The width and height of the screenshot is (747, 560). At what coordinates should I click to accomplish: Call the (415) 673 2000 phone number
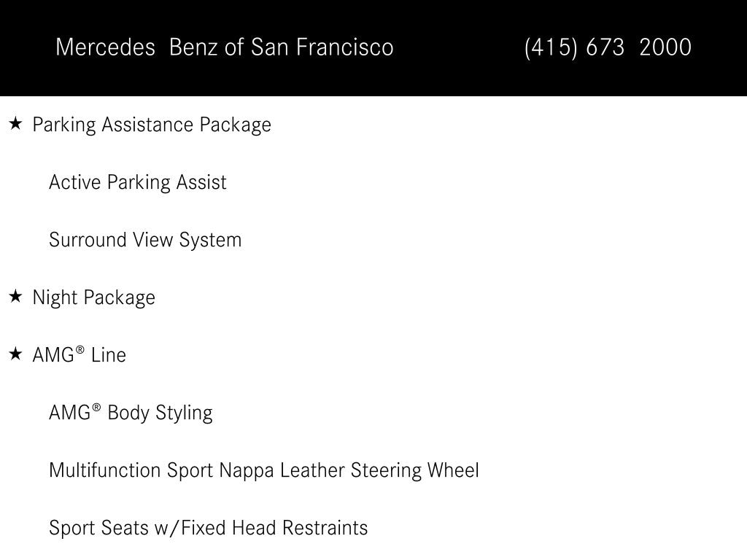608,47
